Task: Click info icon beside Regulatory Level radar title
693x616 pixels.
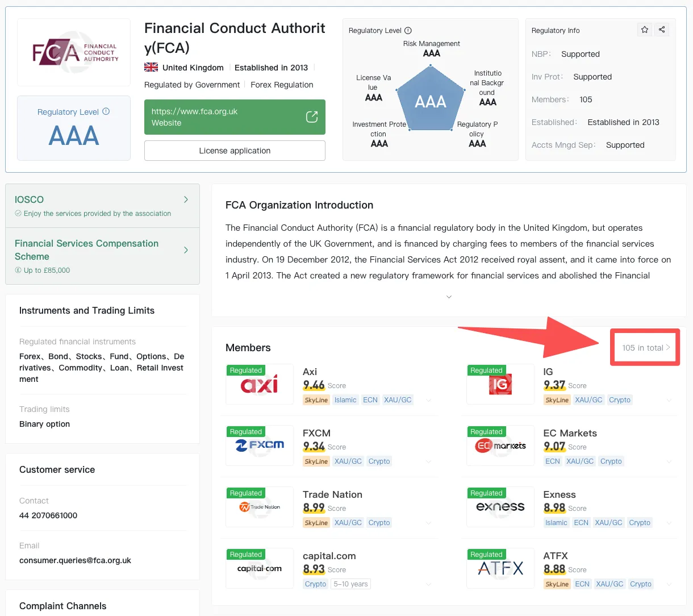Action: [408, 31]
